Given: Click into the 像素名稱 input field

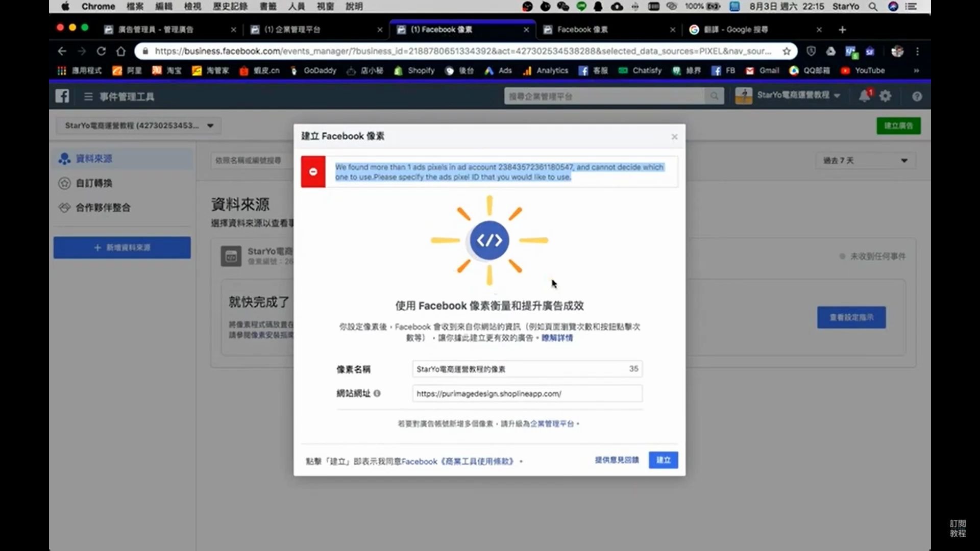Looking at the screenshot, I should [x=527, y=369].
